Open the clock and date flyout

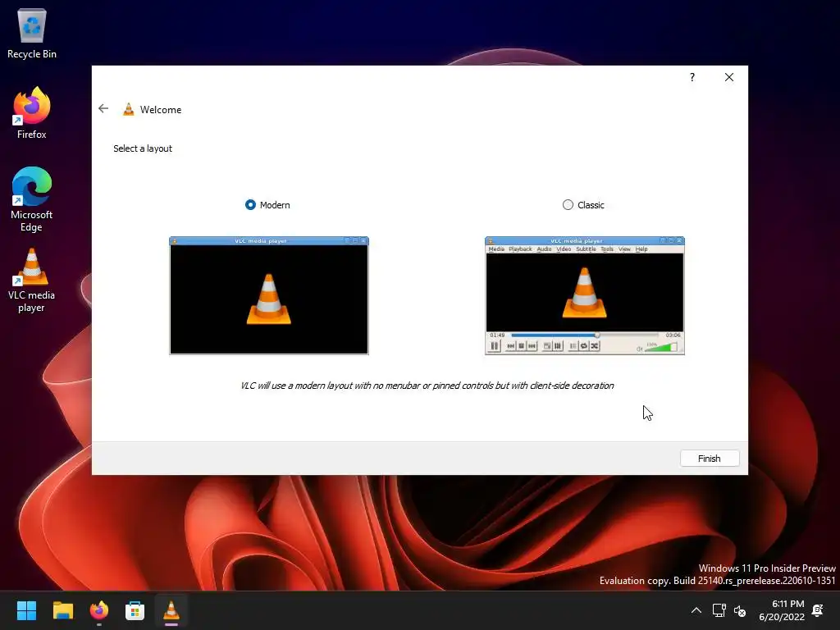pos(782,610)
